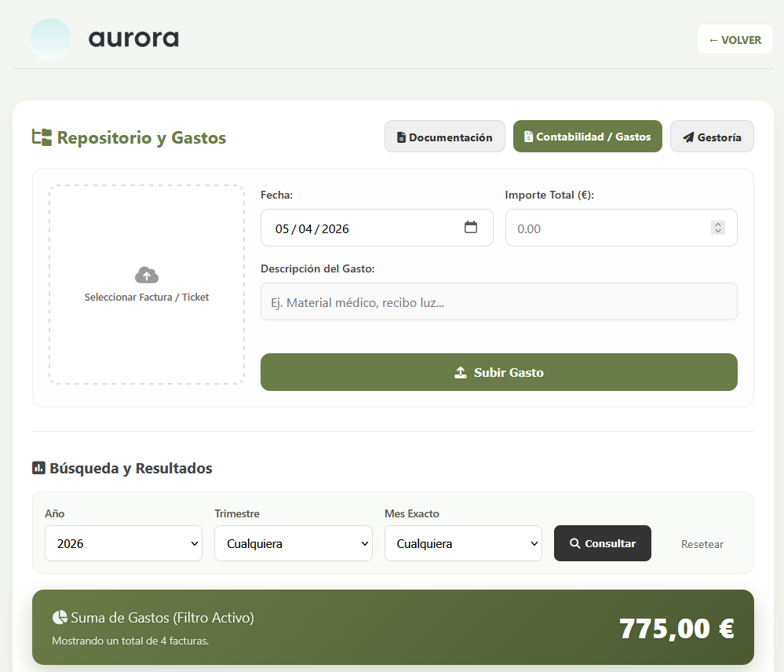Click the magnifier icon in Consultar
This screenshot has height=672, width=784.
[x=575, y=543]
